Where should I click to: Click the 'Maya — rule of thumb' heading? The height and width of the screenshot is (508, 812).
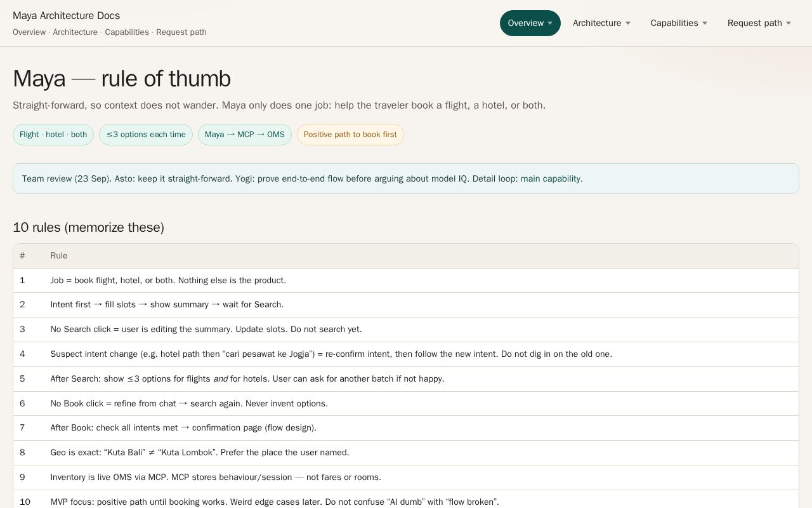(x=122, y=79)
